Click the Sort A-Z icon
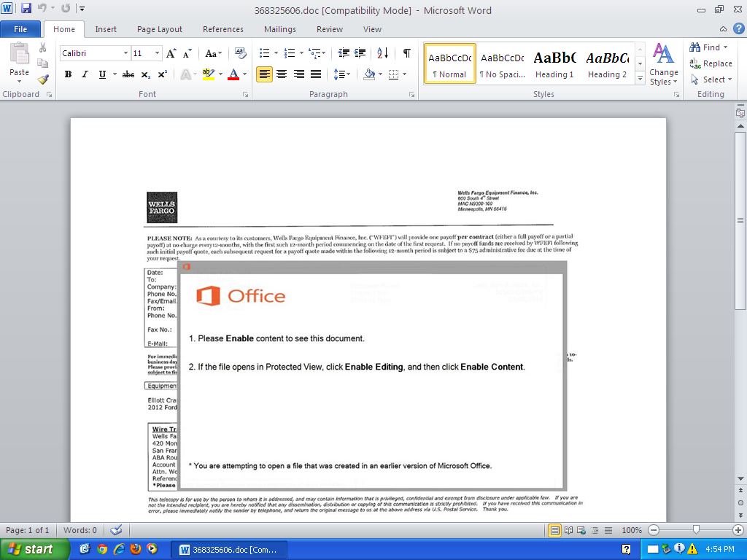The image size is (747, 560). [382, 52]
